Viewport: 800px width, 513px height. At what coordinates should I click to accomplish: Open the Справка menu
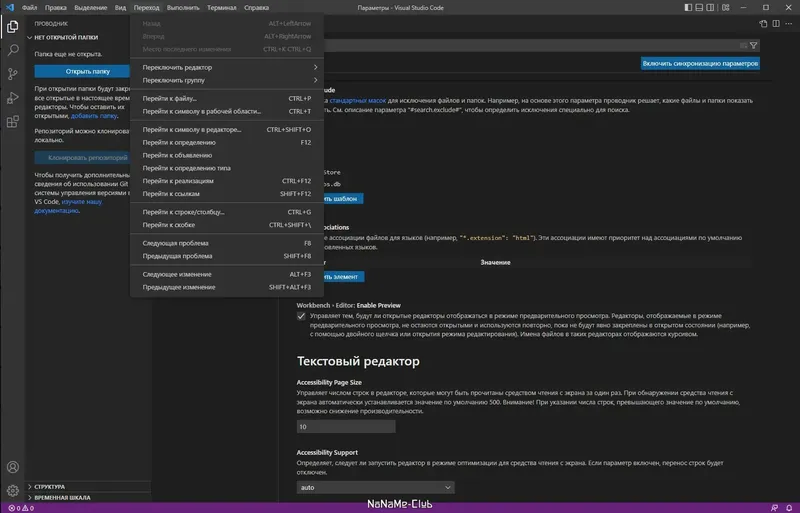256,8
